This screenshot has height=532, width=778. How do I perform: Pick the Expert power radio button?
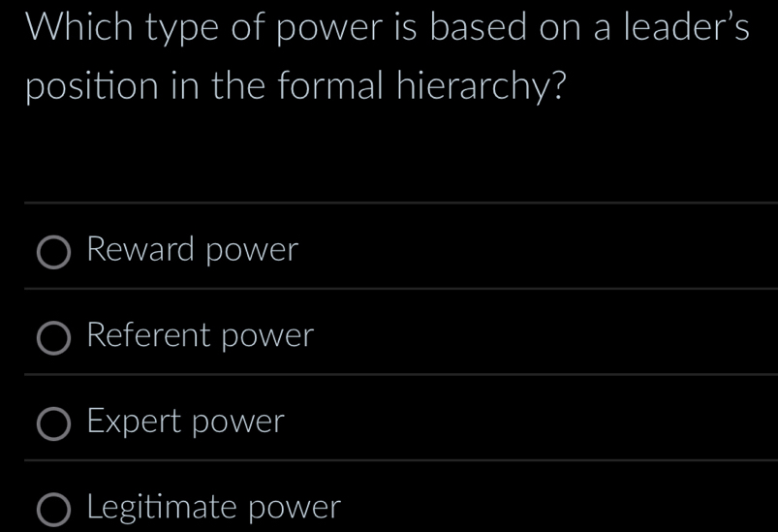[54, 423]
